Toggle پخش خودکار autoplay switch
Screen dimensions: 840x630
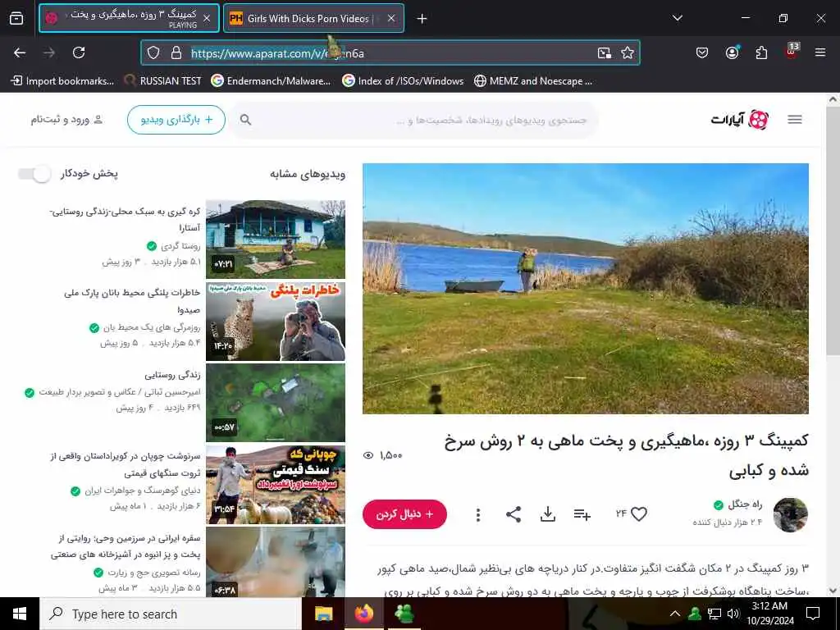[34, 174]
